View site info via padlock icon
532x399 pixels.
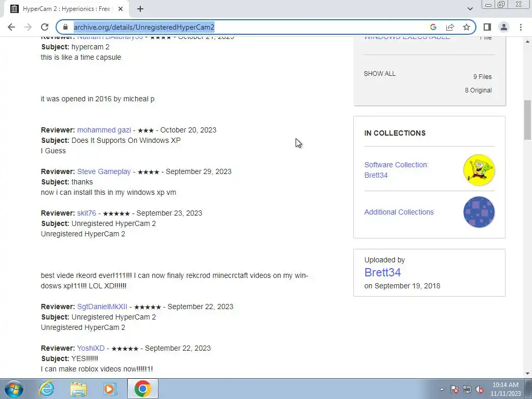click(65, 27)
